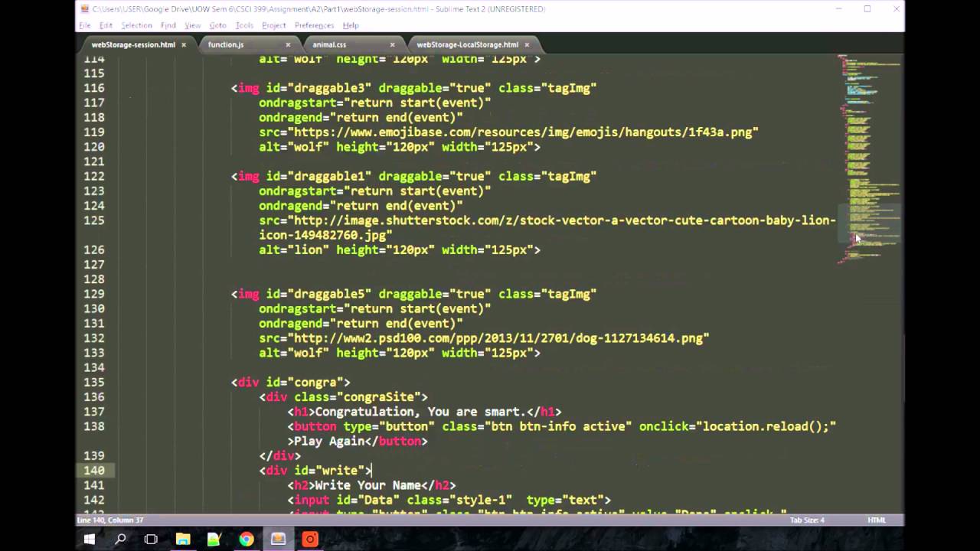Click 'Line 140, Column 37' status text
This screenshot has width=980, height=551.
pos(110,520)
